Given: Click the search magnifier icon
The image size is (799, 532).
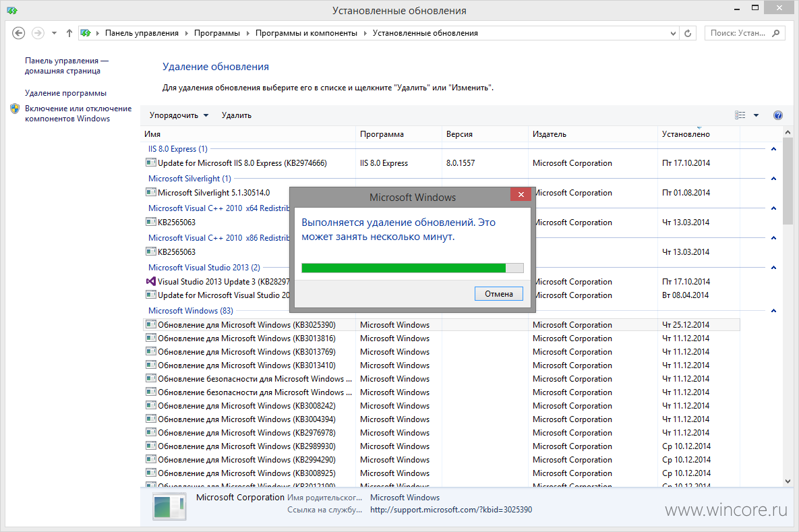Looking at the screenshot, I should click(775, 33).
